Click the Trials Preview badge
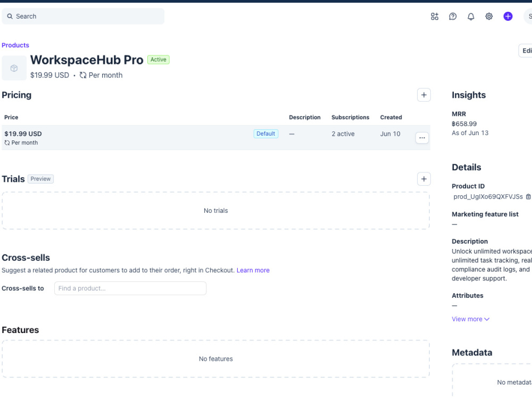The image size is (532, 399). pos(40,179)
